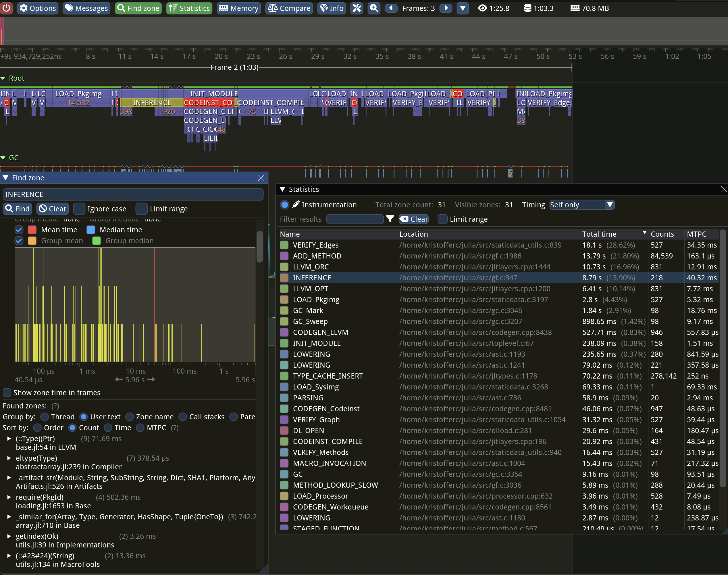Uncheck the Mean time checkbox
Viewport: 728px width, 575px height.
[x=19, y=230]
